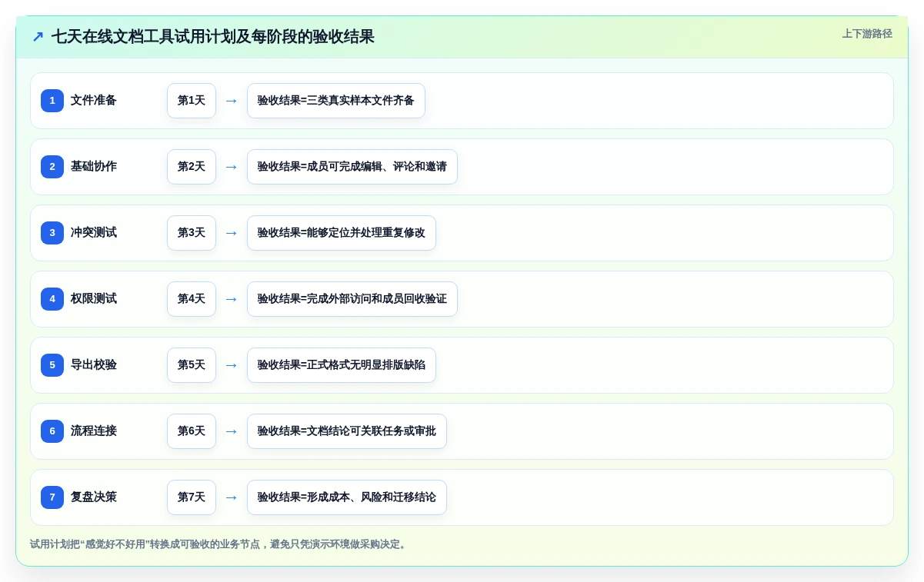This screenshot has width=924, height=582.
Task: Open the 验收结果=文档结论可关联任务或审批 box
Action: click(347, 431)
